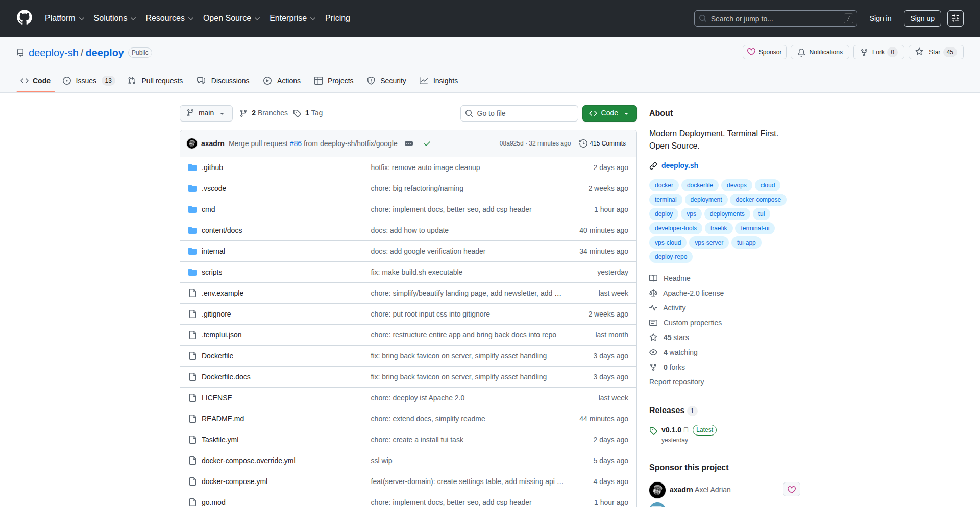Sponsor the repository via heart button
The image size is (980, 507).
coord(765,52)
